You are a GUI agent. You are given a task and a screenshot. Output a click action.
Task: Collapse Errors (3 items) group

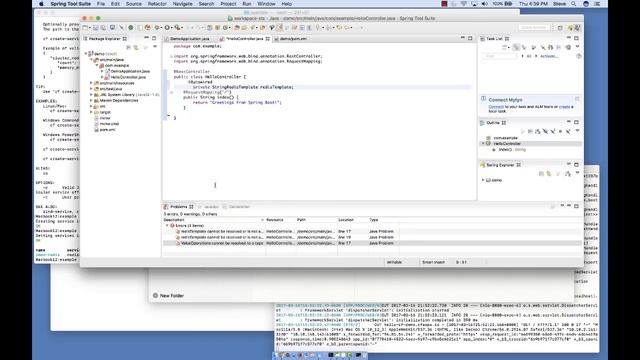pos(167,225)
